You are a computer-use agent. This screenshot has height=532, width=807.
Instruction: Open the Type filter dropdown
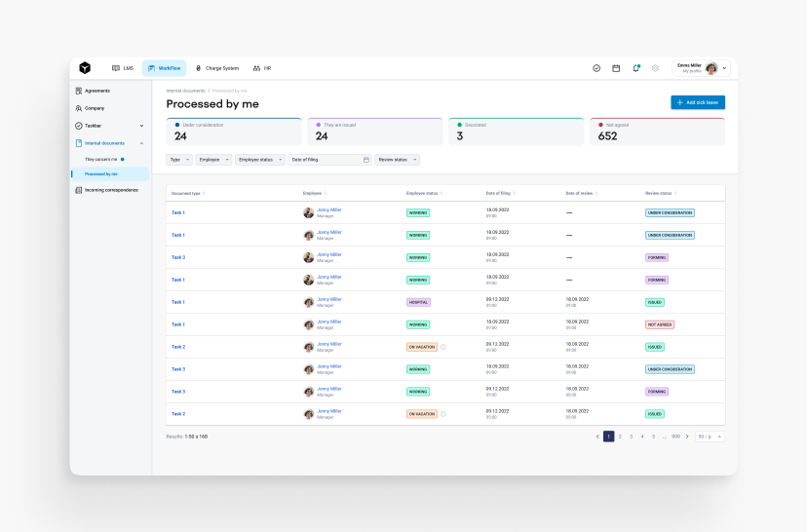(179, 159)
